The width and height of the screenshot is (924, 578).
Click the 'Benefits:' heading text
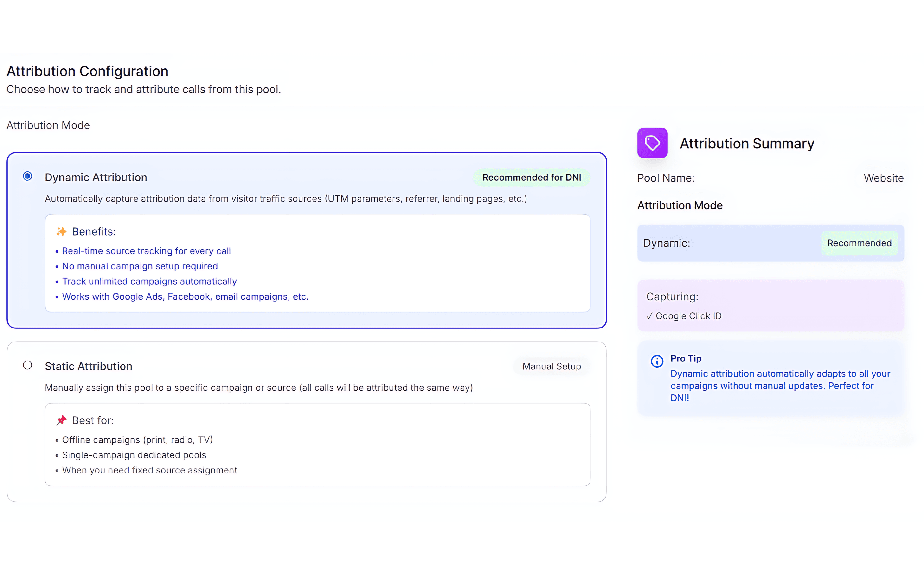point(94,232)
